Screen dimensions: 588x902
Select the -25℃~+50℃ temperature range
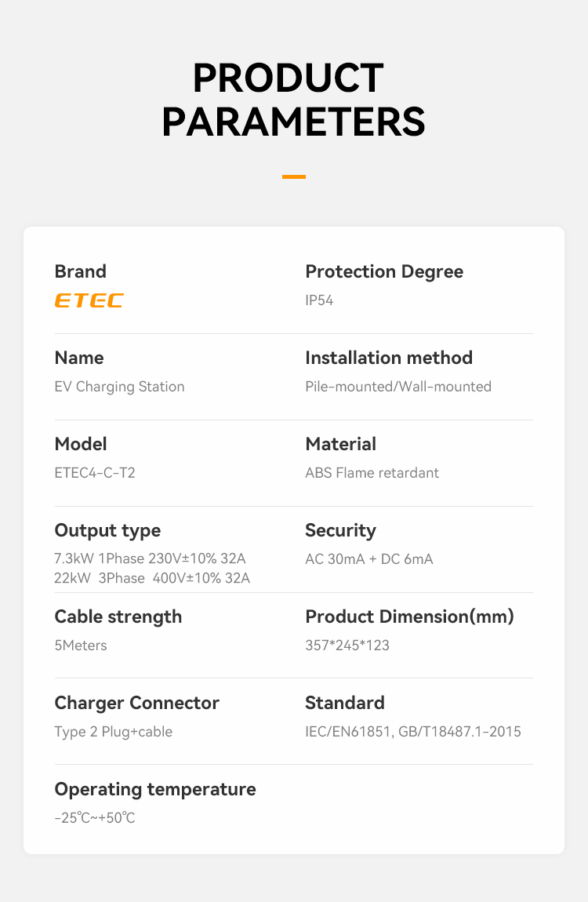pyautogui.click(x=95, y=818)
